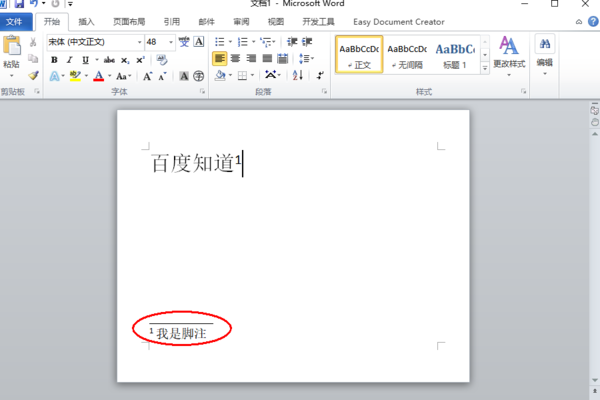Open highlight color dropdown arrow
Screen dimensions: 600x400
86,76
